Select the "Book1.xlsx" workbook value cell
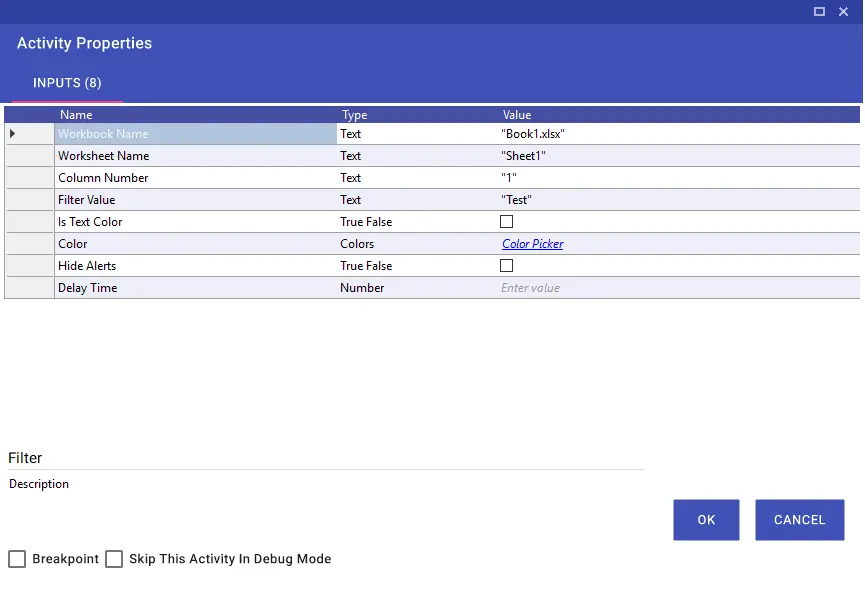This screenshot has width=865, height=609. click(x=679, y=133)
